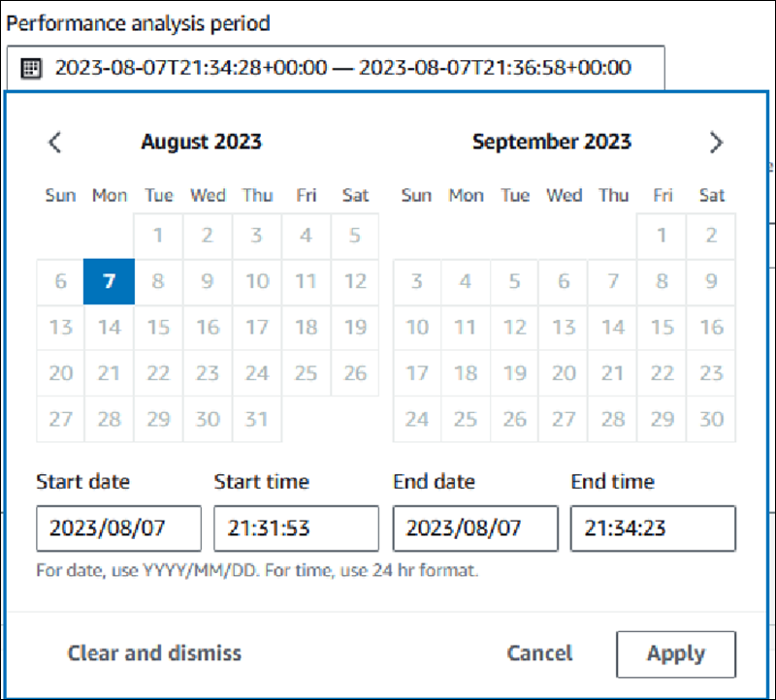Navigate to previous month with left chevron
The height and width of the screenshot is (700, 776).
click(x=54, y=142)
